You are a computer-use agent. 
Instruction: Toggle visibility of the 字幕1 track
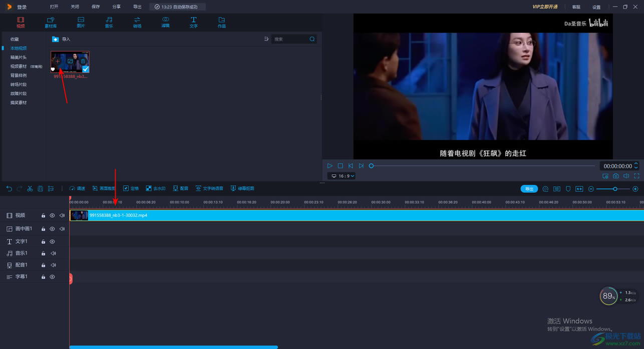(52, 277)
